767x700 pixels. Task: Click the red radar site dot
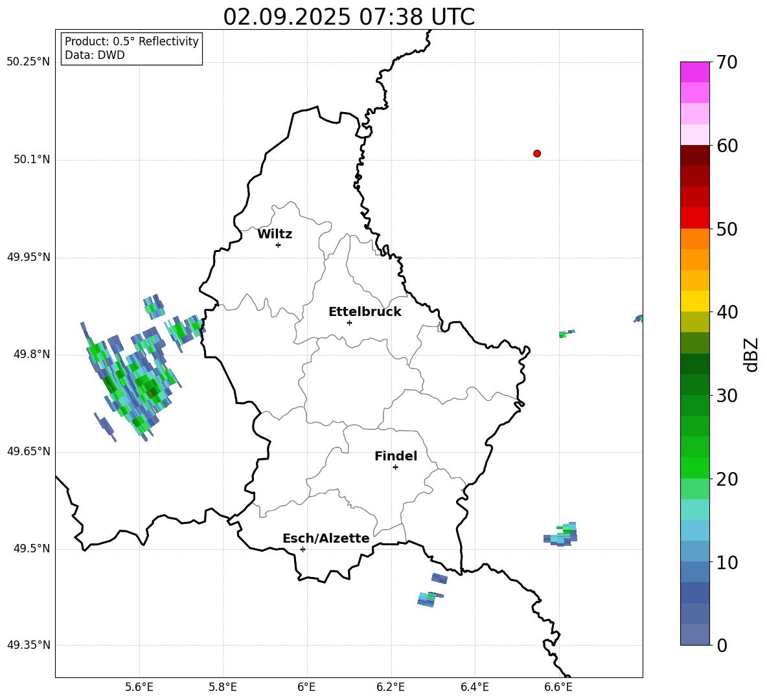[x=537, y=153]
